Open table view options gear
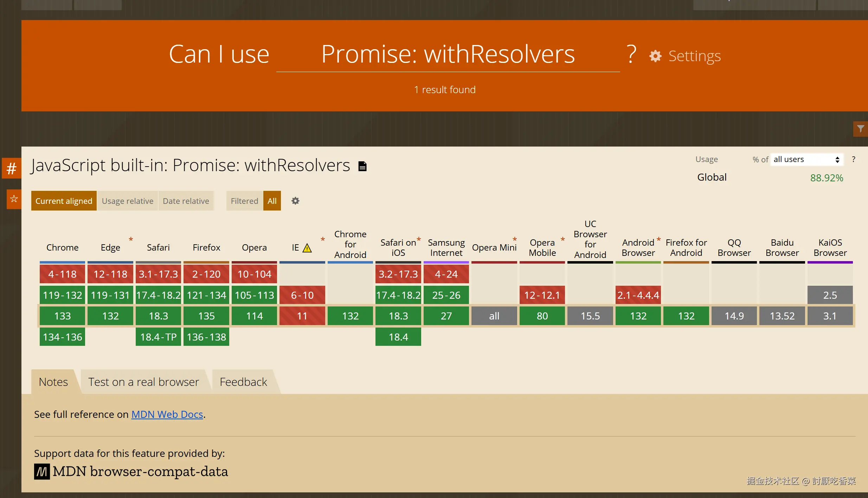This screenshot has height=498, width=868. click(x=295, y=201)
